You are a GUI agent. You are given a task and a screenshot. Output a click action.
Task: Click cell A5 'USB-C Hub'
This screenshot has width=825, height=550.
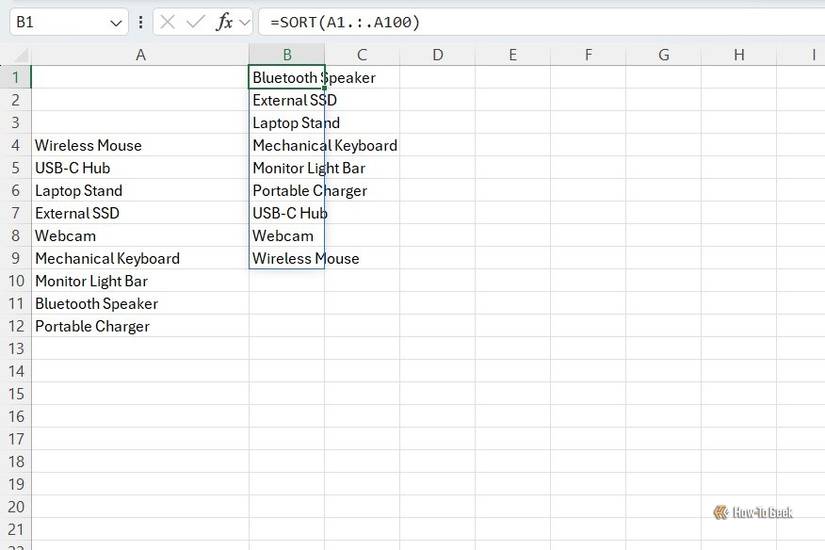click(x=140, y=168)
